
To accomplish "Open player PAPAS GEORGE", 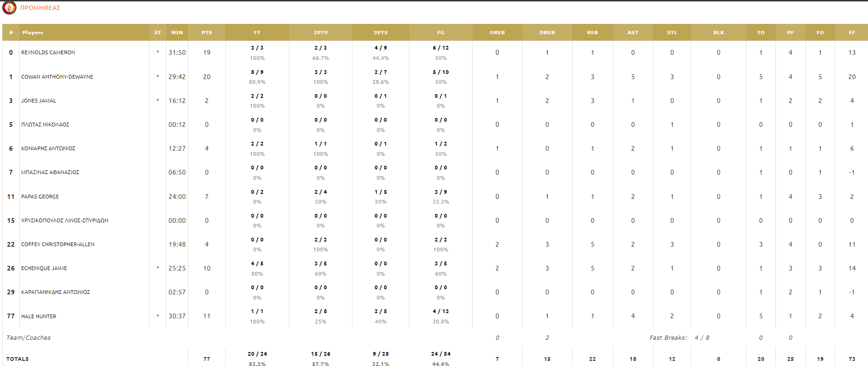I will click(x=40, y=197).
